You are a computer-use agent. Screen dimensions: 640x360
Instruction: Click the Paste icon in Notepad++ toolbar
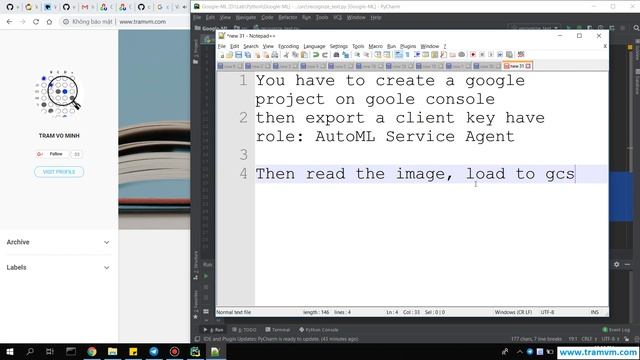tap(304, 55)
